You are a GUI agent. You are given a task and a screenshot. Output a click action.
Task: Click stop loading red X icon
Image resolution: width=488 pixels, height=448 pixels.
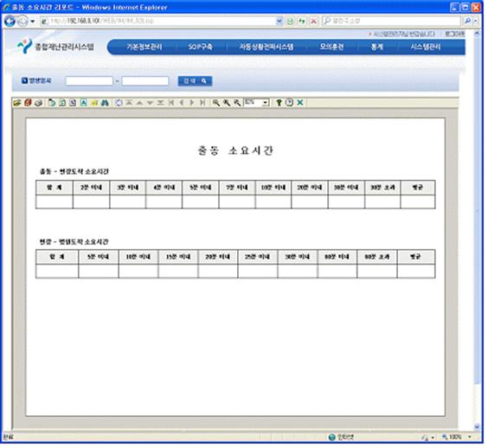[314, 21]
